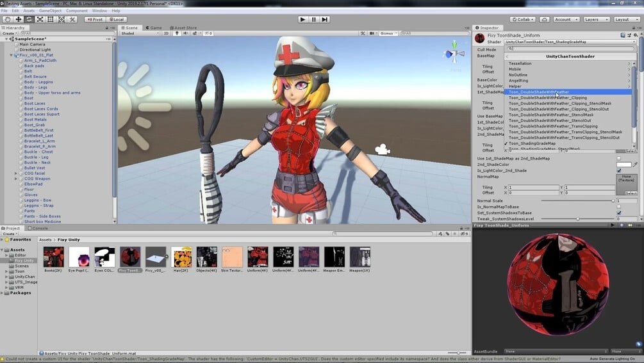
Task: Adjust the Tweak_SystemShadowsLevel slider
Action: coord(577,219)
